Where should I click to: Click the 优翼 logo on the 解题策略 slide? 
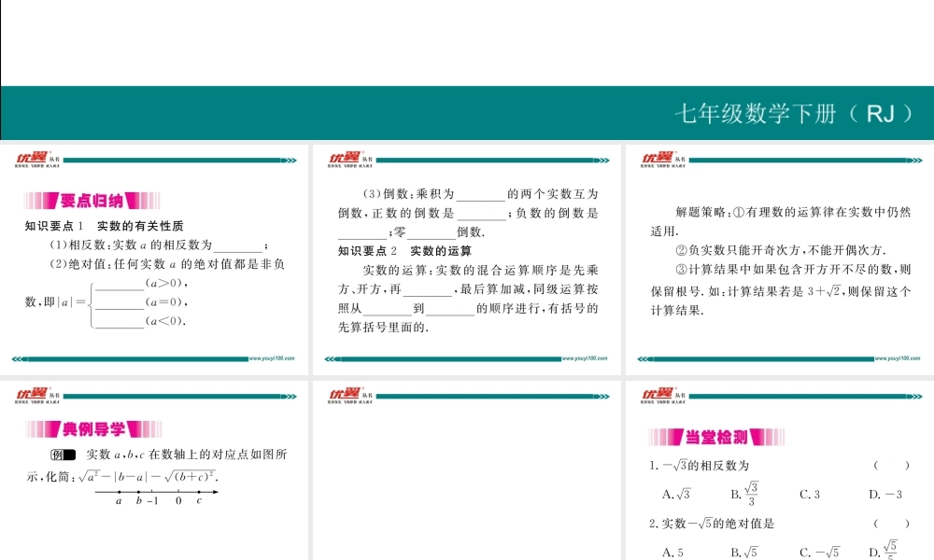click(658, 159)
